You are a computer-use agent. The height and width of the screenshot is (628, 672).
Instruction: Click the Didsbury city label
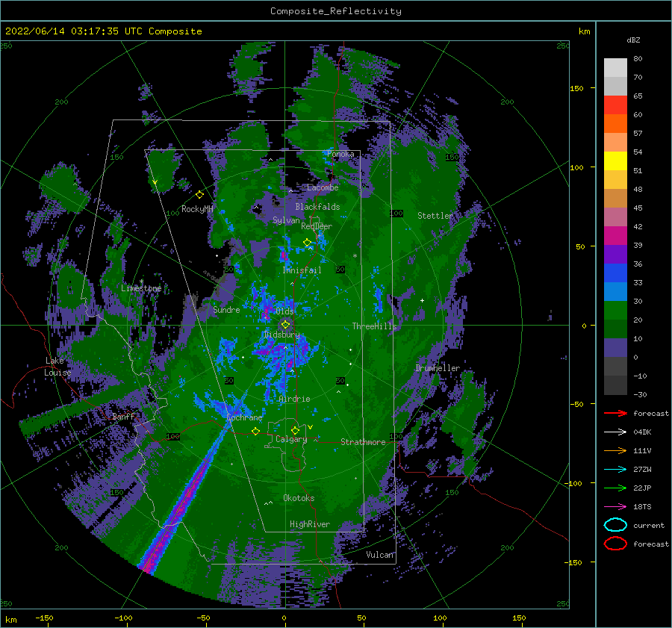[282, 335]
